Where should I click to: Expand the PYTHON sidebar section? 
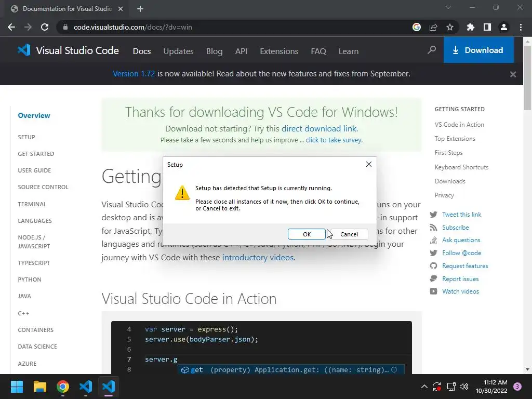pyautogui.click(x=30, y=280)
